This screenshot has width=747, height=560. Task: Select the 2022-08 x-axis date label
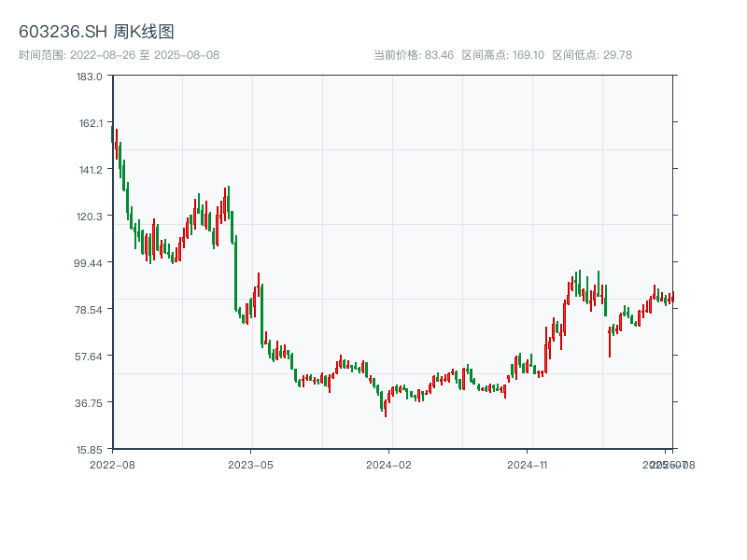pos(112,464)
